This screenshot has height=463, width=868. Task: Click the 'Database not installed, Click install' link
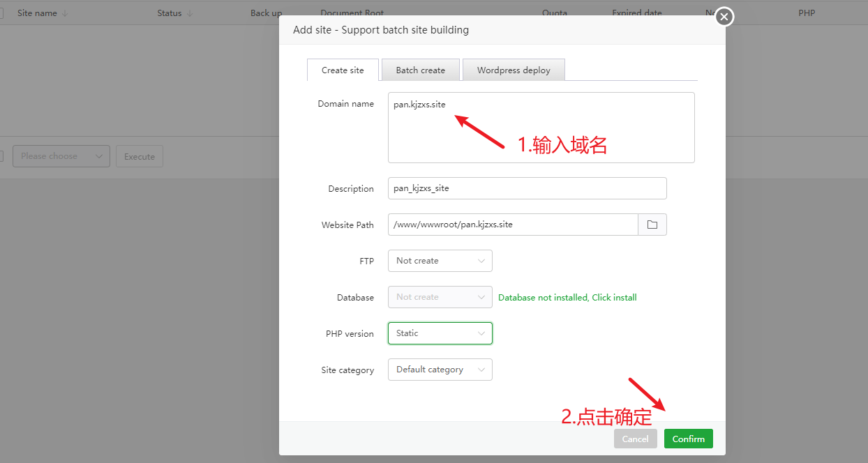coord(567,298)
